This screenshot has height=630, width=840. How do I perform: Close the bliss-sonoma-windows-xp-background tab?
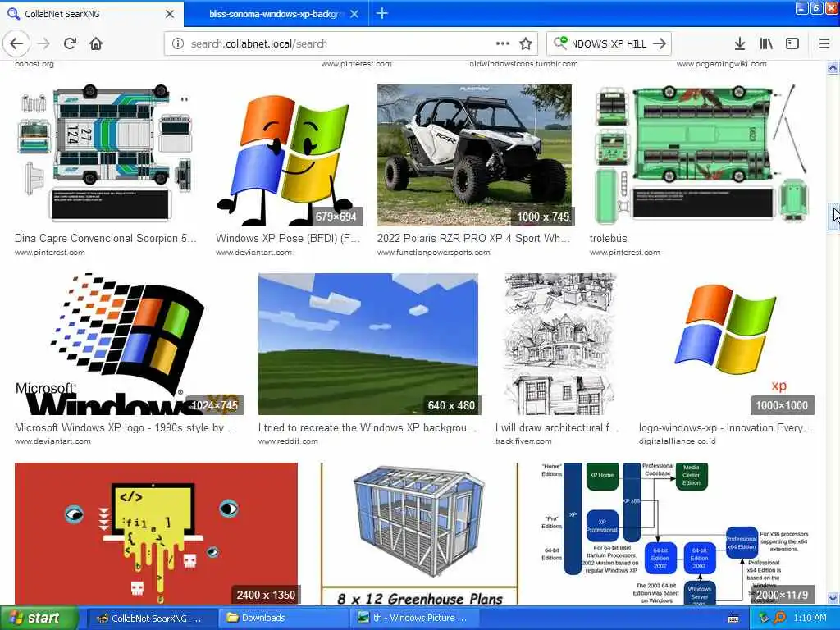coord(354,14)
